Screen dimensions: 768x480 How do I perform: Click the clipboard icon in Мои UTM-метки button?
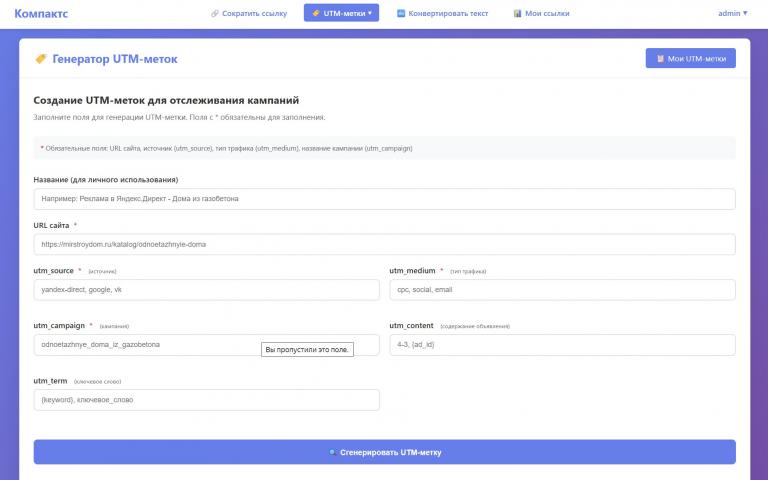coord(660,58)
